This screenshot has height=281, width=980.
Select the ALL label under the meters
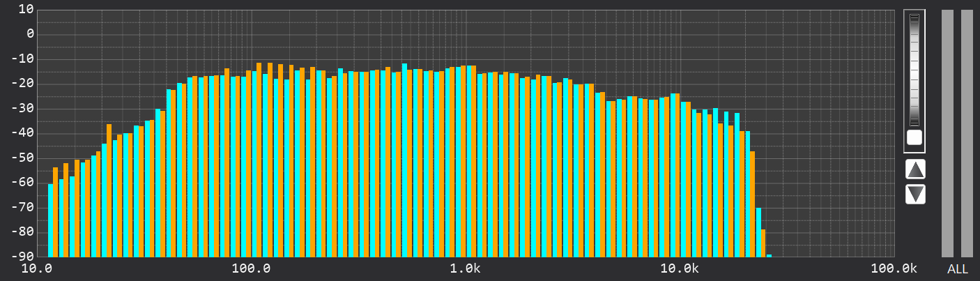(957, 269)
